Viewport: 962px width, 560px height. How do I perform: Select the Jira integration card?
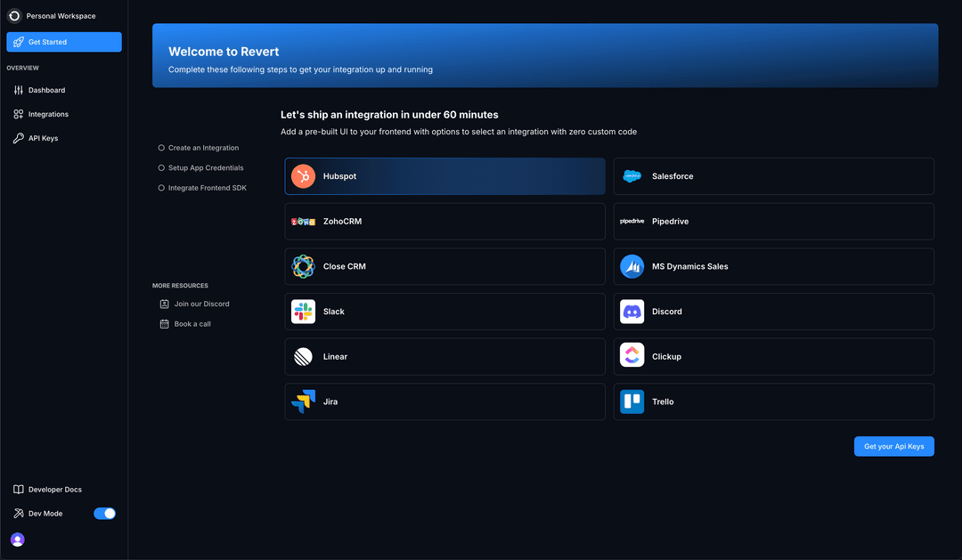444,402
